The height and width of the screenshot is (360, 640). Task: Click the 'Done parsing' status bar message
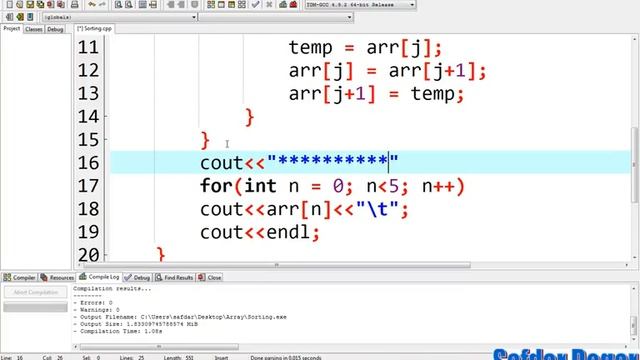click(286, 358)
